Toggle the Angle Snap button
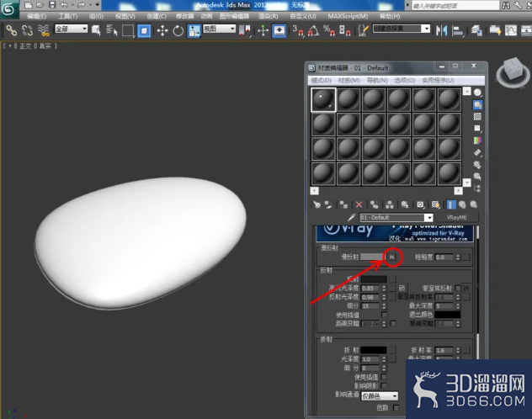 (313, 30)
